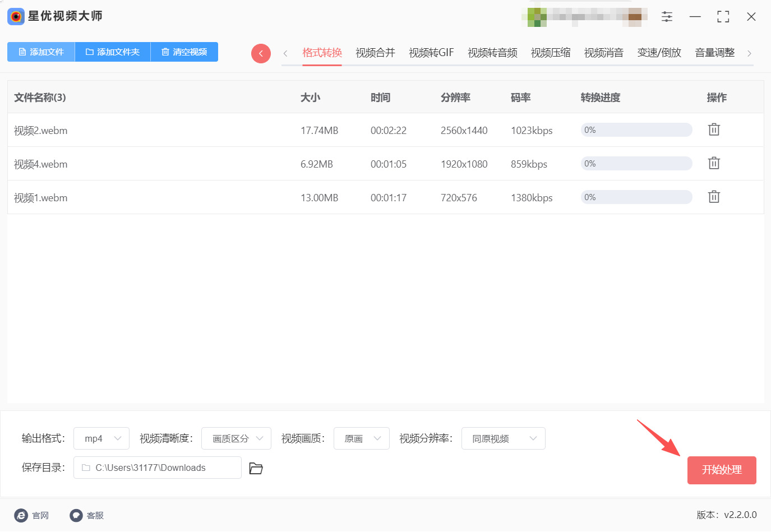
Task: Select the file name 视频4.webm
Action: click(40, 164)
